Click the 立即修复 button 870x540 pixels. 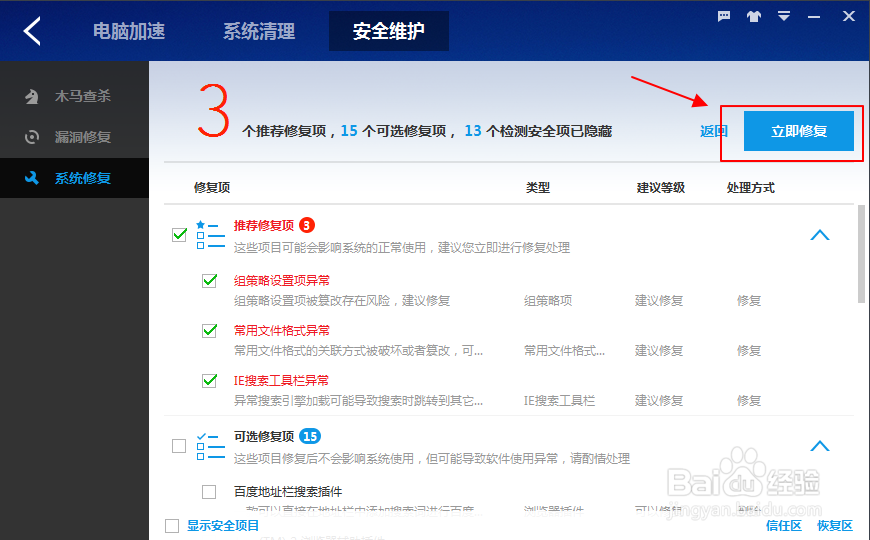798,131
